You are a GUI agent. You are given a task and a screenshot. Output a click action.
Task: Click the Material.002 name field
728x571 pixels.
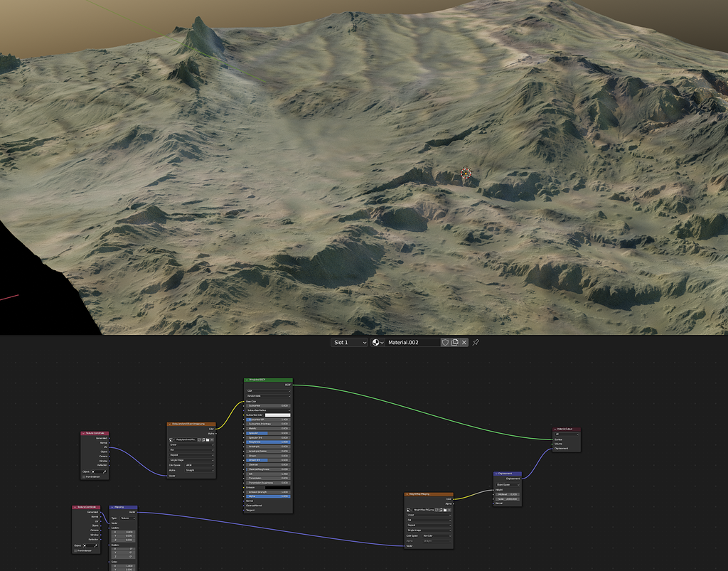[x=412, y=343]
